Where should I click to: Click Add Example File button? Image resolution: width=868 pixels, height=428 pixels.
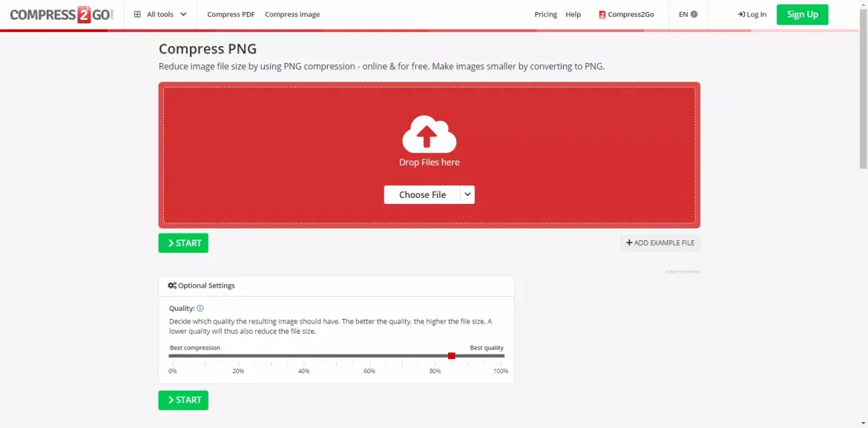click(x=660, y=243)
